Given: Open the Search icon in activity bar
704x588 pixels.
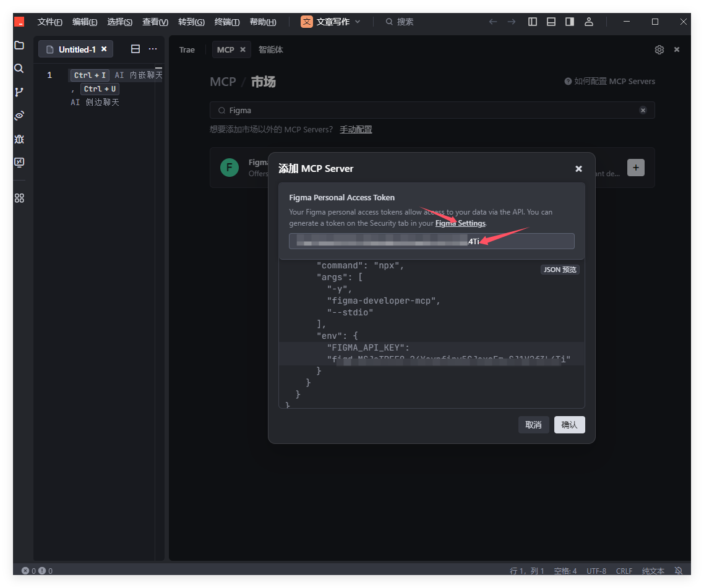Looking at the screenshot, I should 19,69.
